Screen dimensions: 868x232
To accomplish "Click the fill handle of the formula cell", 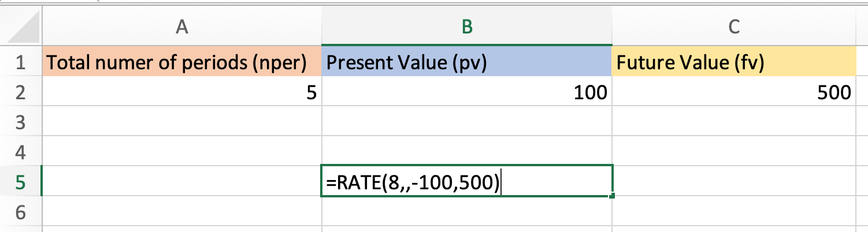I will [611, 196].
